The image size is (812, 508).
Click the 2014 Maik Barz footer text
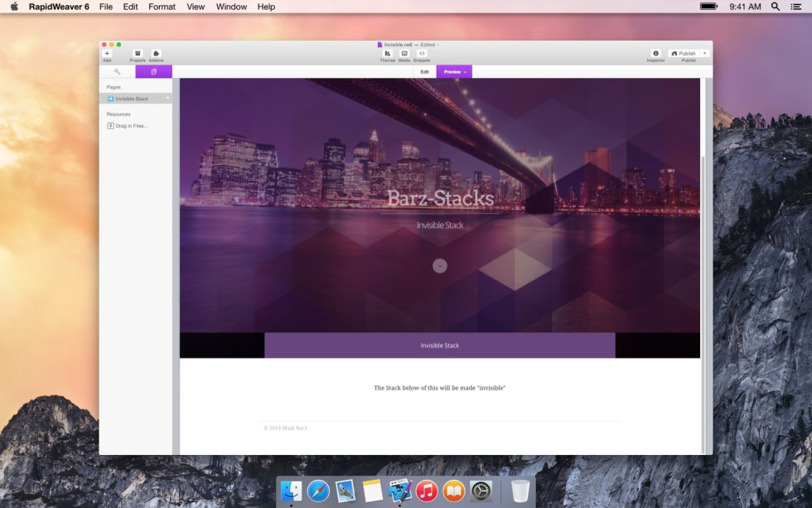(x=285, y=428)
